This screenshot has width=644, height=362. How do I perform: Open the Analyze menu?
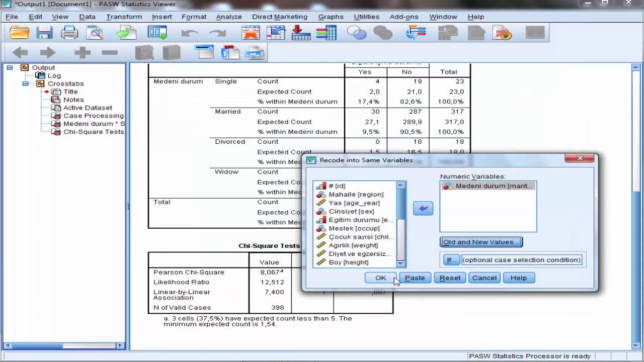pyautogui.click(x=229, y=17)
